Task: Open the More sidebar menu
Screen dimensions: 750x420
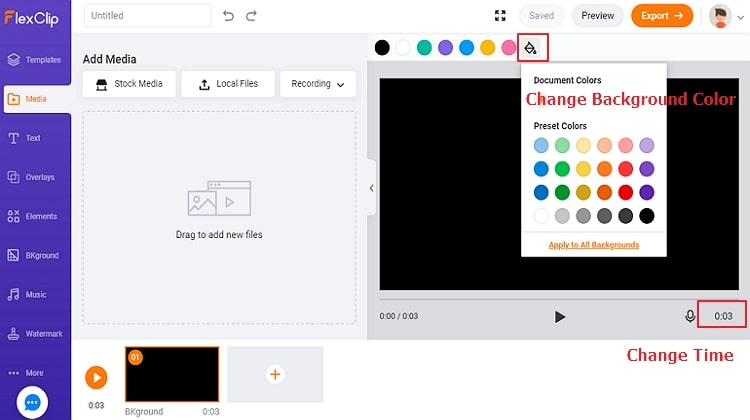Action: click(x=26, y=373)
